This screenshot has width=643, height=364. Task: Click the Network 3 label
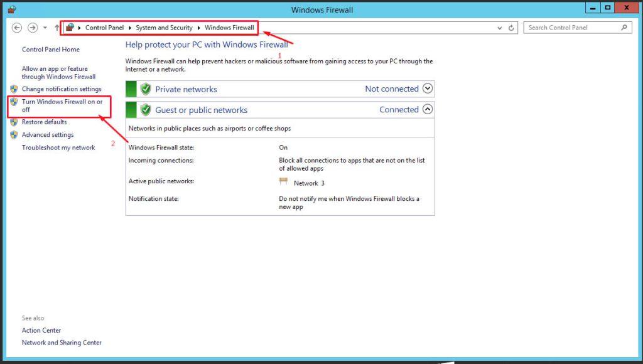click(x=309, y=183)
